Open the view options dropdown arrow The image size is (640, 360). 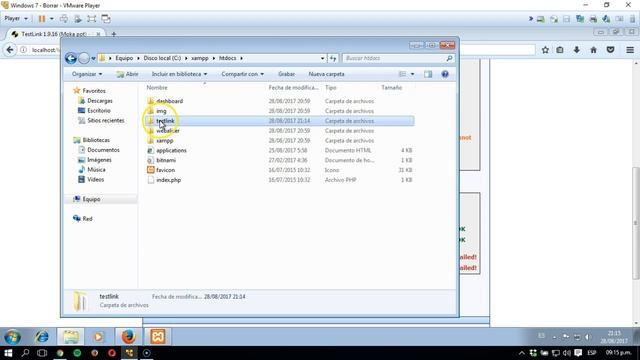click(412, 74)
